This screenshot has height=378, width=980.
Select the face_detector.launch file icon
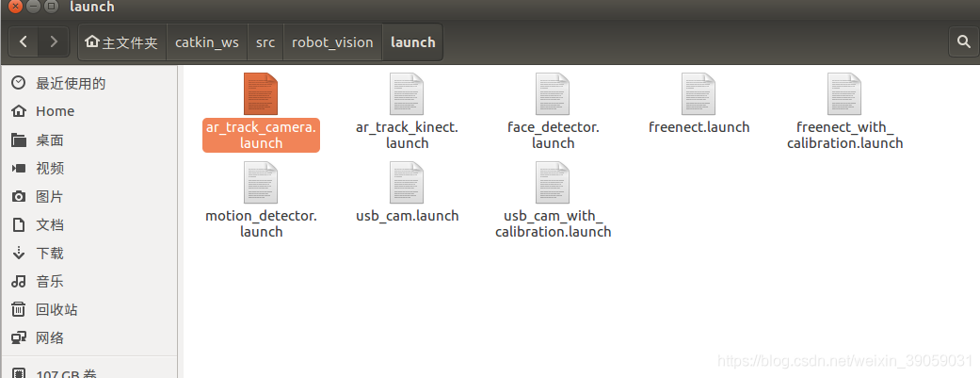click(553, 94)
